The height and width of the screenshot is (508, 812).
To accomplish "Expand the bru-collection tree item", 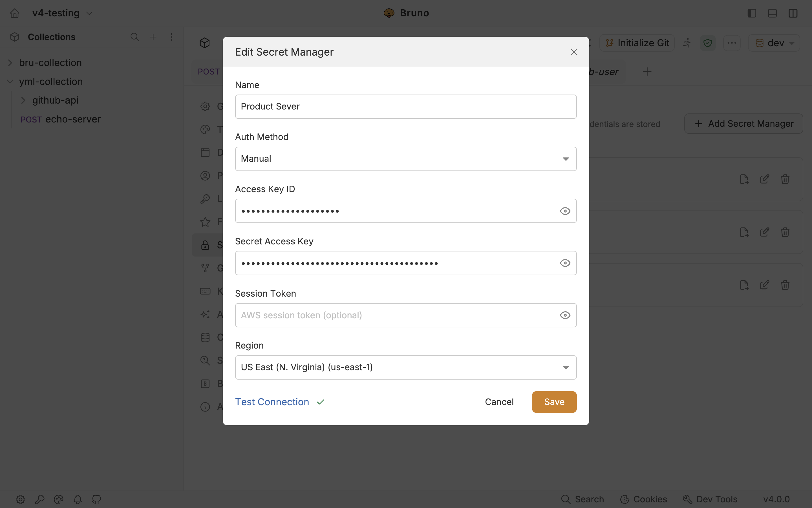I will (10, 63).
